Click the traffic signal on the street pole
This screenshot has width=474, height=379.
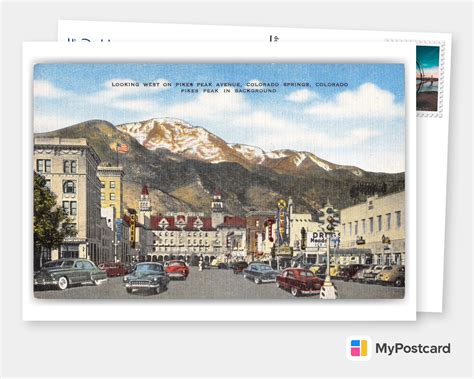click(330, 219)
